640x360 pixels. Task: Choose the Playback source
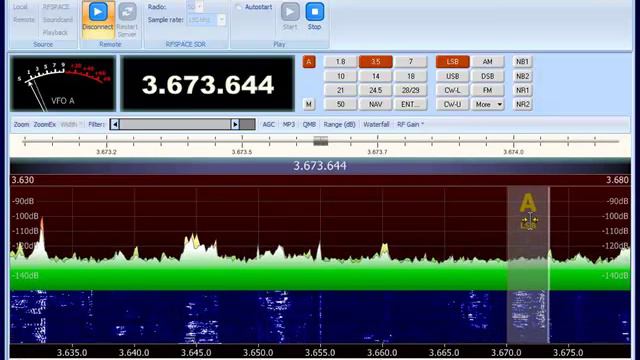(x=55, y=32)
